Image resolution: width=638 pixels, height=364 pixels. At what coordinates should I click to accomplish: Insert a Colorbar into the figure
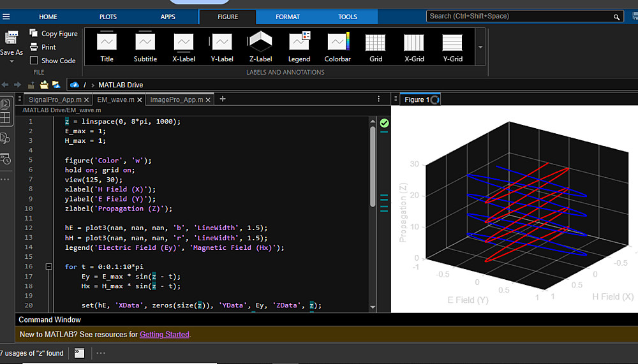point(338,47)
